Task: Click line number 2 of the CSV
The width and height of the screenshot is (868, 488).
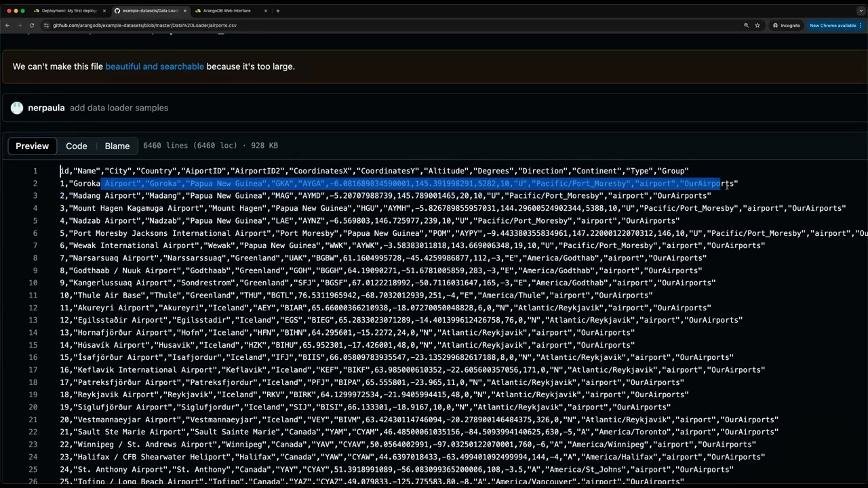Action: point(35,184)
